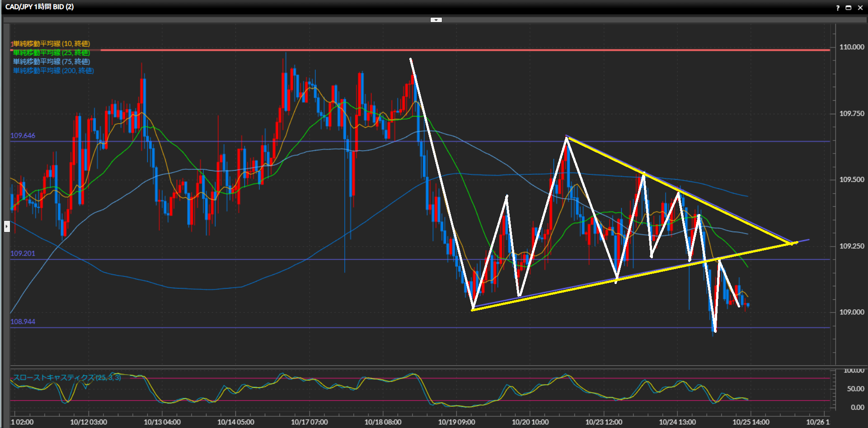868x428 pixels.
Task: Expand the left side panel arrow
Action: coord(7,226)
